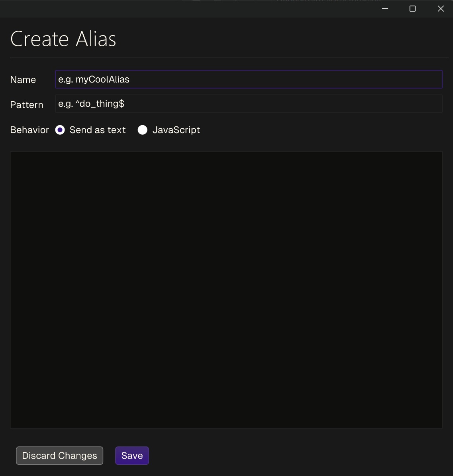Screen dimensions: 453x476
Task: Enable JavaScript behavior for the alias
Action: (143, 130)
